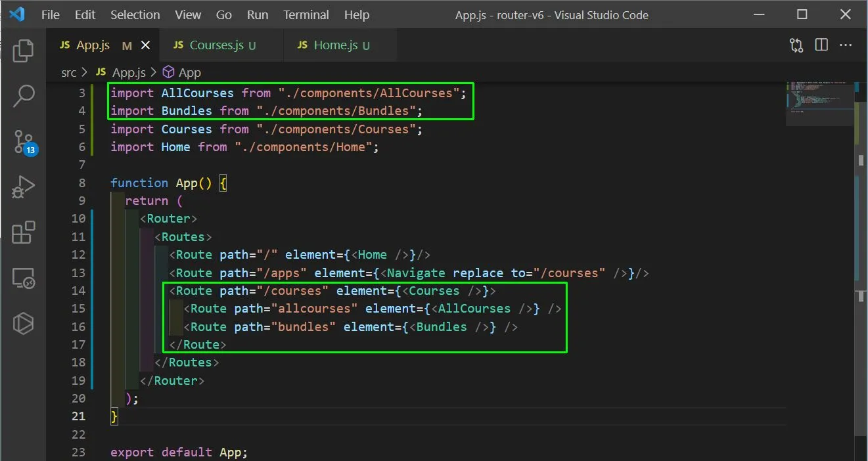Click the closing </Route> tag
Image resolution: width=868 pixels, height=461 pixels.
click(x=198, y=345)
